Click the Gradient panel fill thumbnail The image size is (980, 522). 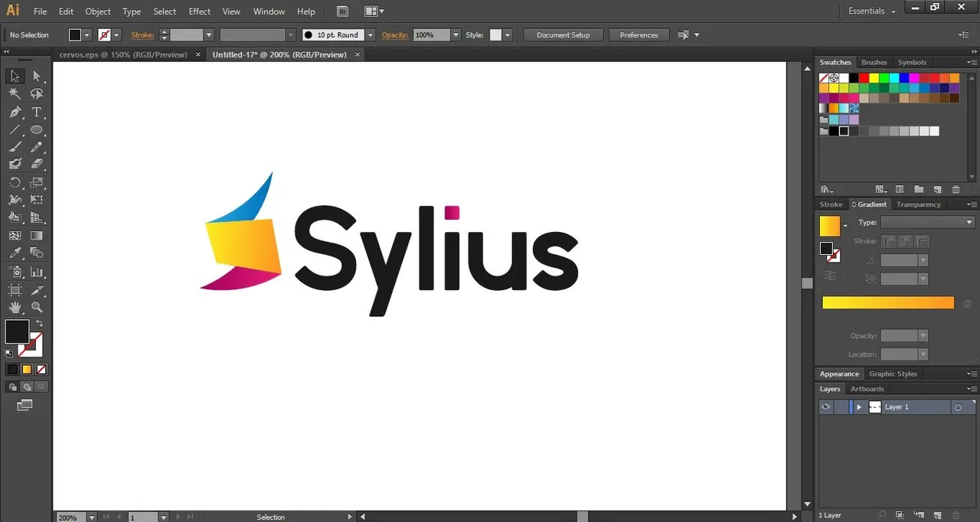tap(830, 226)
